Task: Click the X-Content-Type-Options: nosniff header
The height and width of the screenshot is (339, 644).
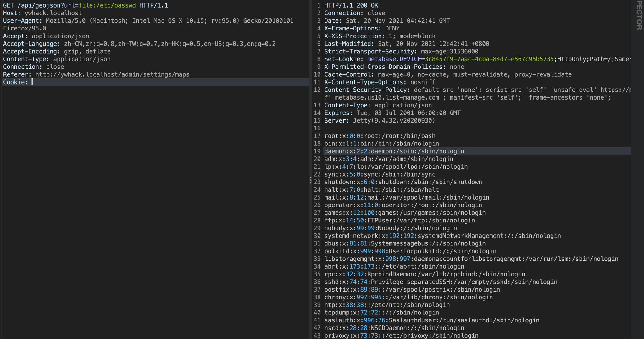Action: click(380, 82)
